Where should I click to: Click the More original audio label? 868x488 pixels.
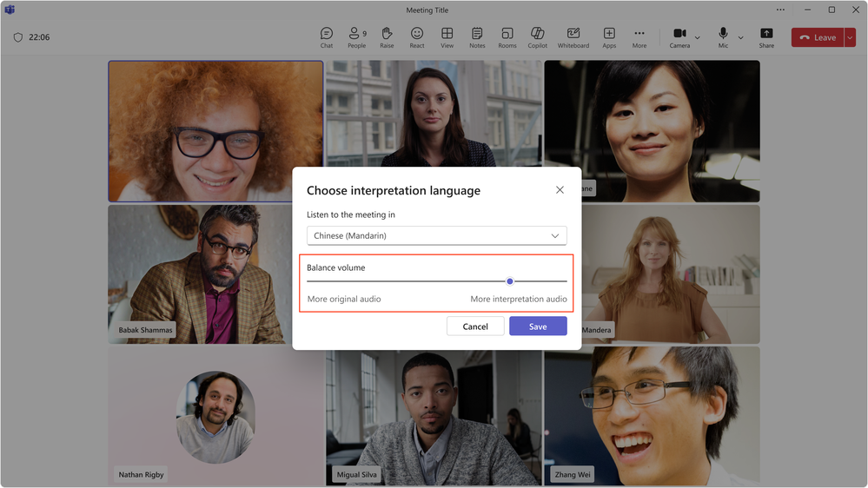point(344,299)
